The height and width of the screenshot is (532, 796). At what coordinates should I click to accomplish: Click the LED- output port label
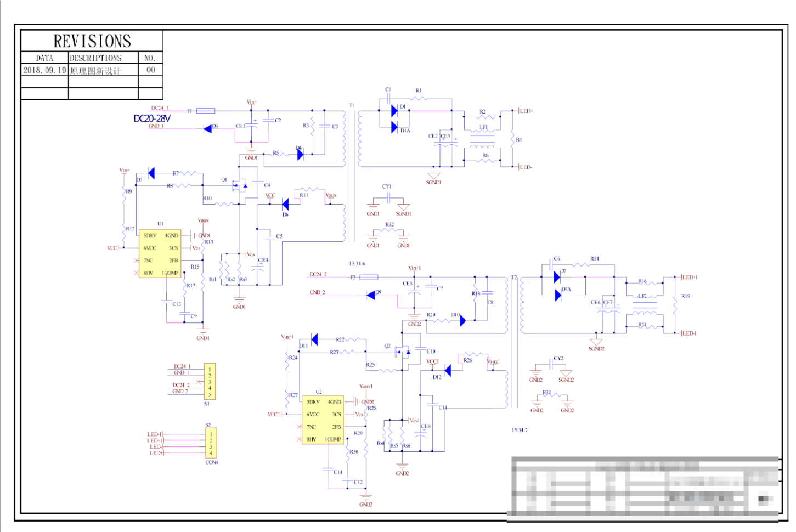click(526, 167)
